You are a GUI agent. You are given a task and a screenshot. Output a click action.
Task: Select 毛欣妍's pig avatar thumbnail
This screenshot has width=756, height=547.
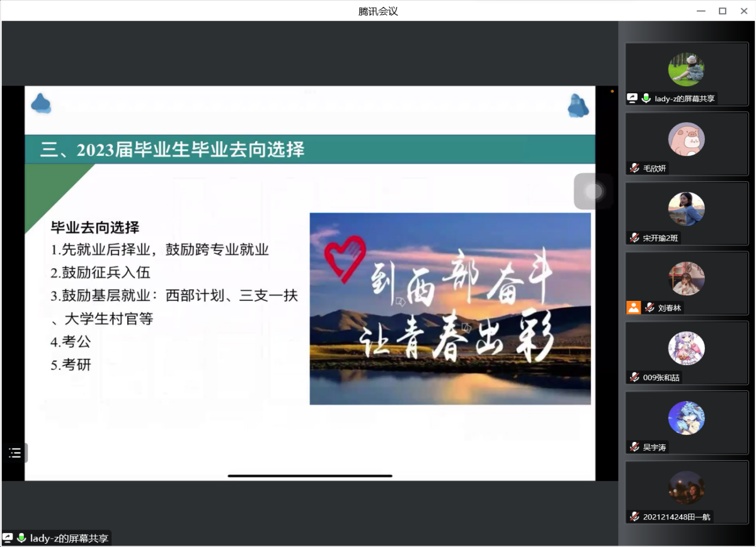click(686, 139)
